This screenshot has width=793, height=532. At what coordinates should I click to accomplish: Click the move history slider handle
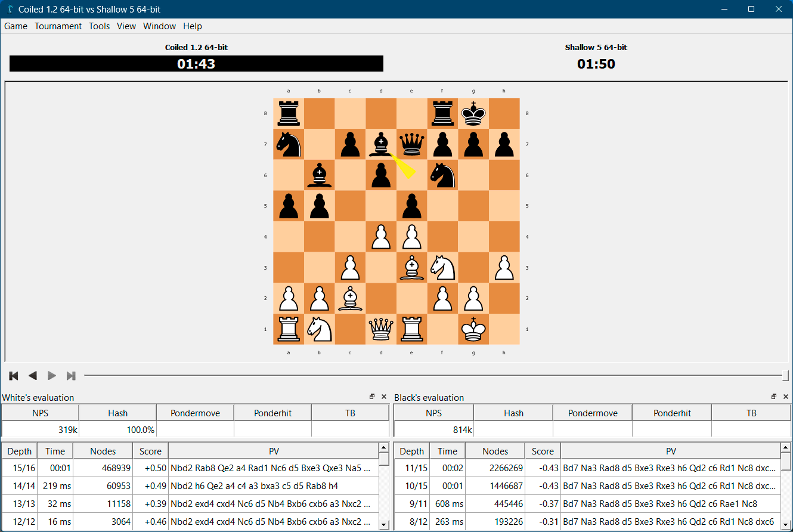point(785,376)
